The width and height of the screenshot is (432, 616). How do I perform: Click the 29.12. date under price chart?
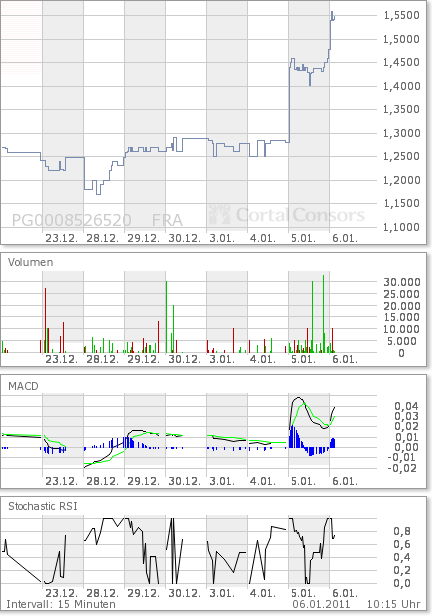point(143,238)
